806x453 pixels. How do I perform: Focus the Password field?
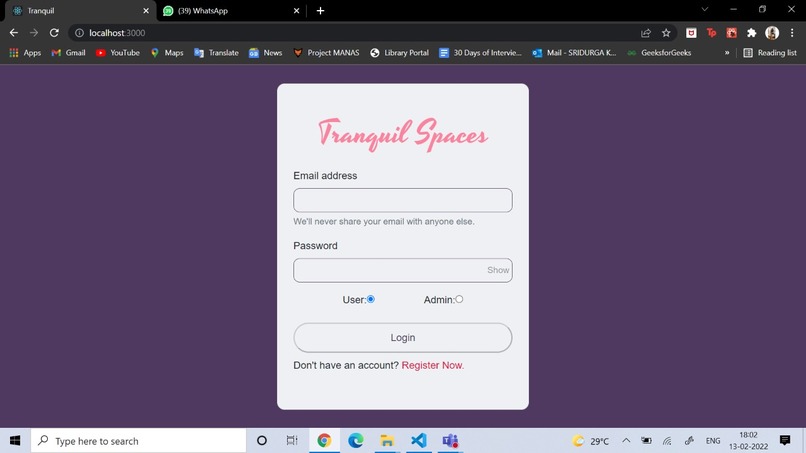point(402,270)
